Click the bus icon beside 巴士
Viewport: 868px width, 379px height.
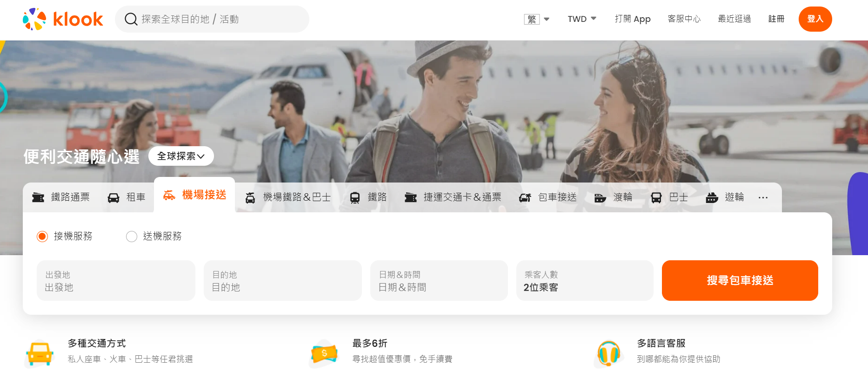[x=656, y=198]
